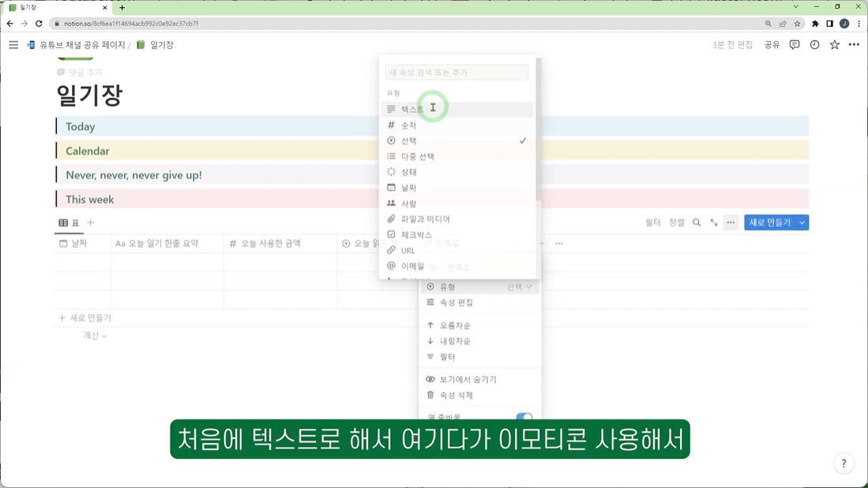This screenshot has height=488, width=868.
Task: Switch to the 표 table view tab
Action: (x=70, y=223)
